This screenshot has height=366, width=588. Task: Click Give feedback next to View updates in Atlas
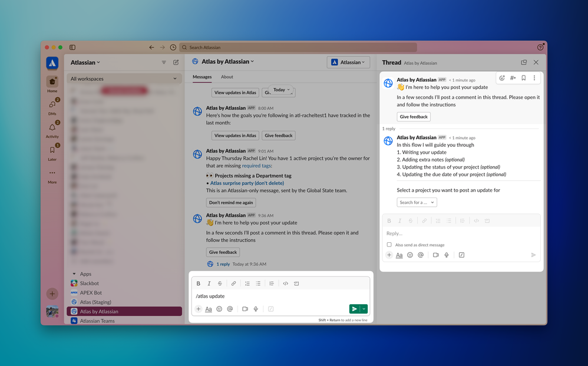(279, 136)
